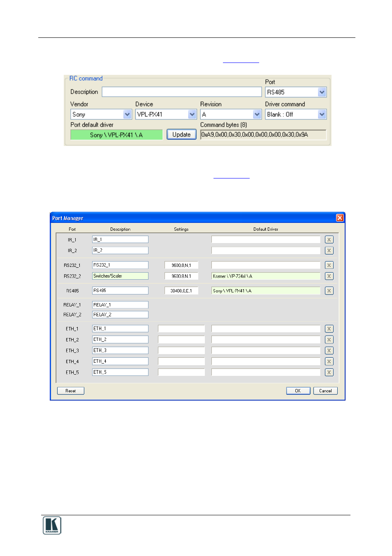Click IR_2 default driver field

pyautogui.click(x=266, y=250)
